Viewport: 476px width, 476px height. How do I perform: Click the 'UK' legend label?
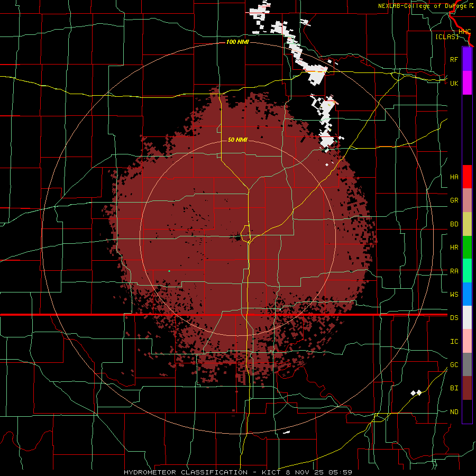[454, 83]
